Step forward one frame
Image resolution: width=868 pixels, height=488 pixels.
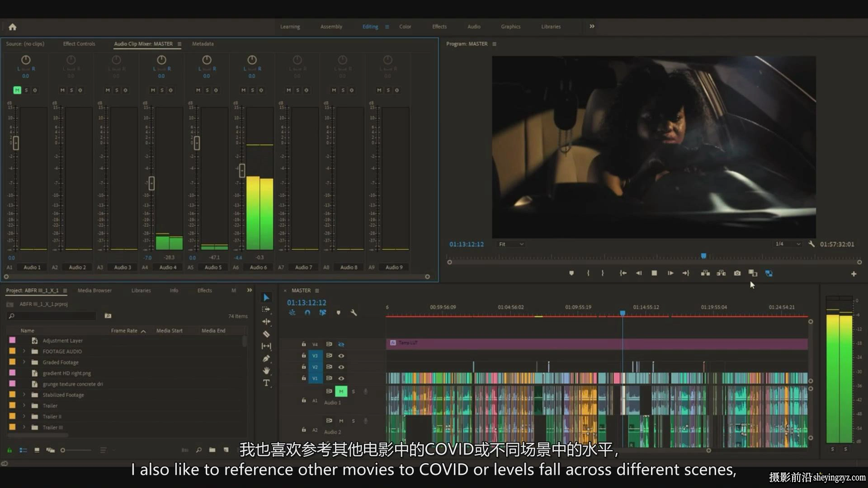click(x=670, y=273)
